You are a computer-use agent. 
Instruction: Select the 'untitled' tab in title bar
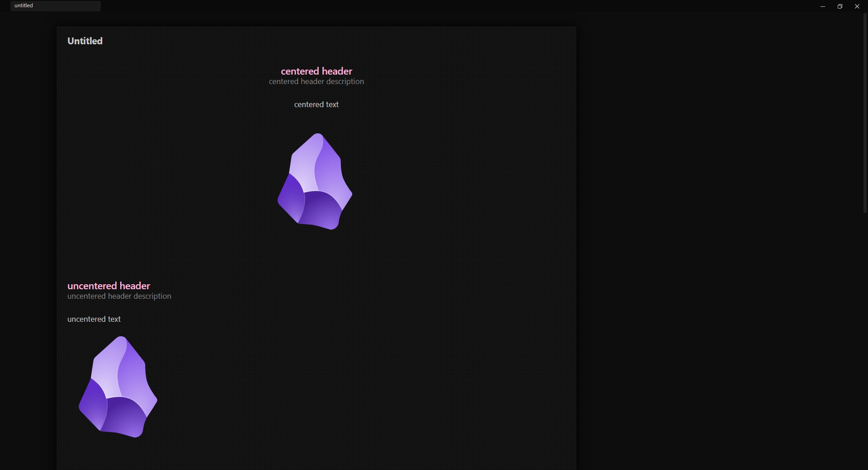55,6
